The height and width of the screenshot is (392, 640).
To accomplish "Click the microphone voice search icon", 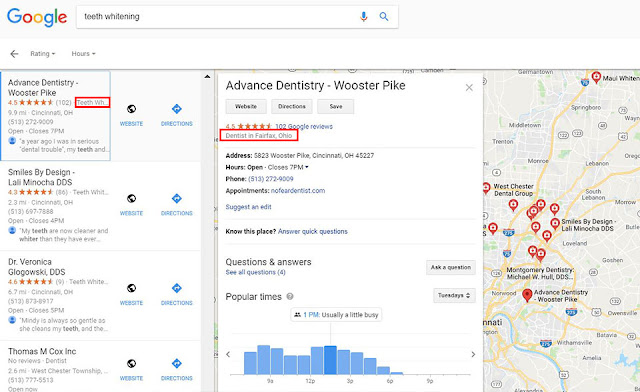I will (x=363, y=16).
